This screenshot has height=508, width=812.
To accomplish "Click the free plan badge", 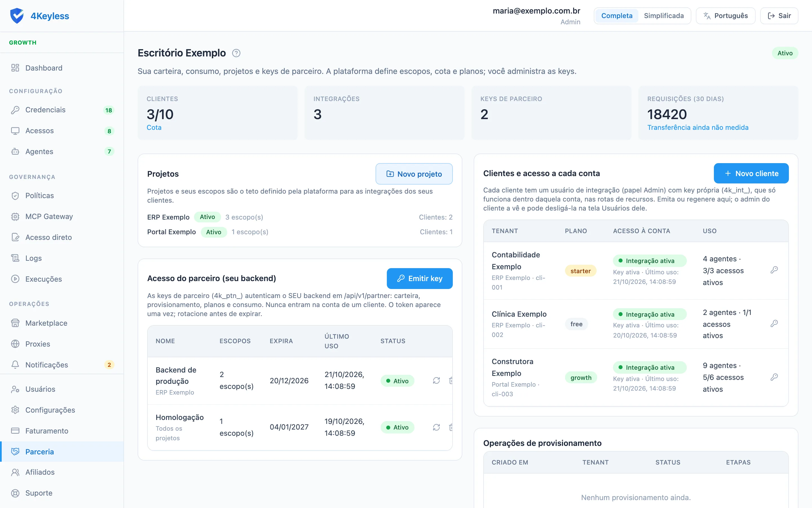I will (x=576, y=324).
